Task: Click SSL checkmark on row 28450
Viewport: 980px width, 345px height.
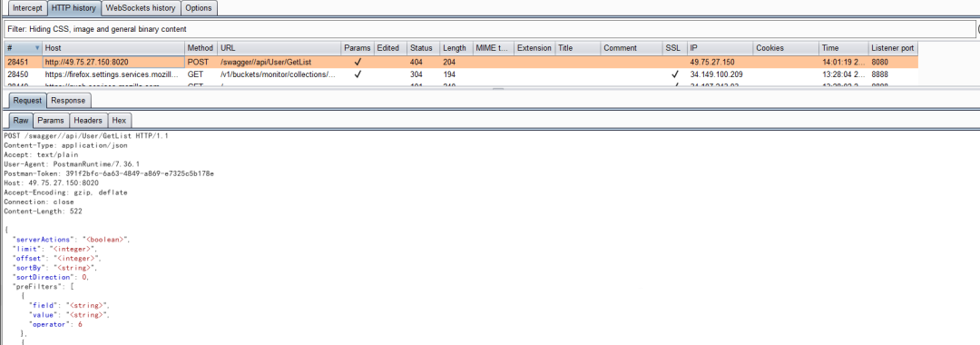Action: click(674, 74)
